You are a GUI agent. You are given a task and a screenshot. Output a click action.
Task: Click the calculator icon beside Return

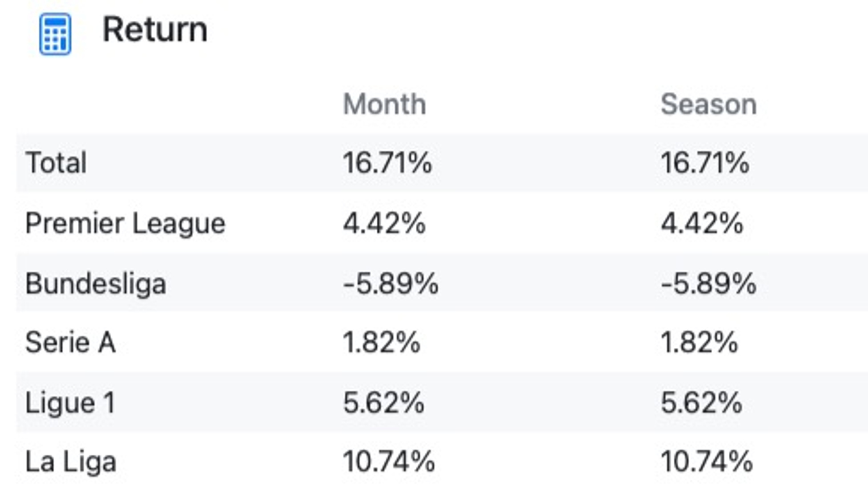pyautogui.click(x=55, y=34)
